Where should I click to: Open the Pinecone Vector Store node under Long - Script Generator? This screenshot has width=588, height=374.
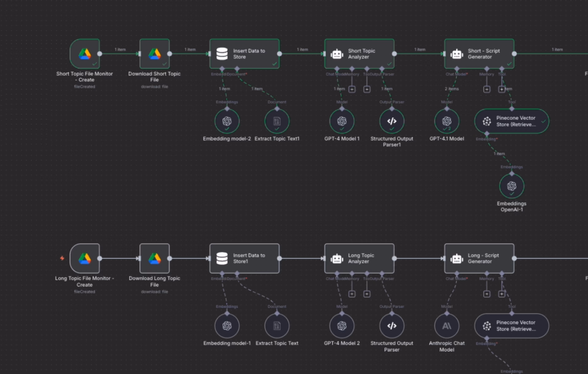pos(512,326)
